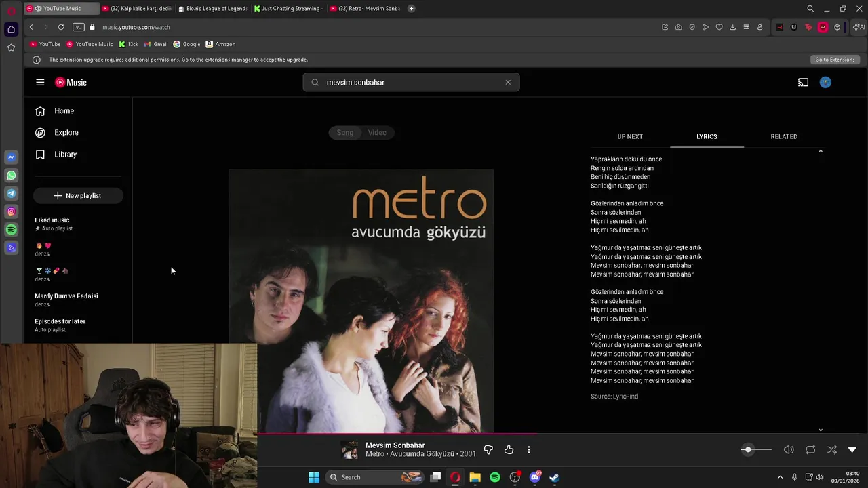Open browser downloads icon
868x488 pixels.
[x=732, y=27]
